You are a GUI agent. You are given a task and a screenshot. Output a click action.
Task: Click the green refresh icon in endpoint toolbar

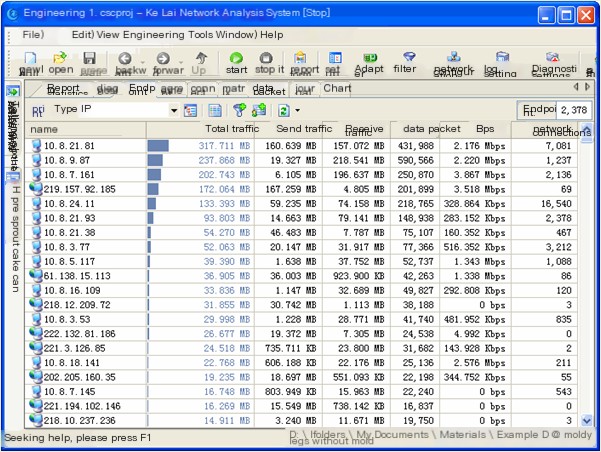click(x=284, y=111)
